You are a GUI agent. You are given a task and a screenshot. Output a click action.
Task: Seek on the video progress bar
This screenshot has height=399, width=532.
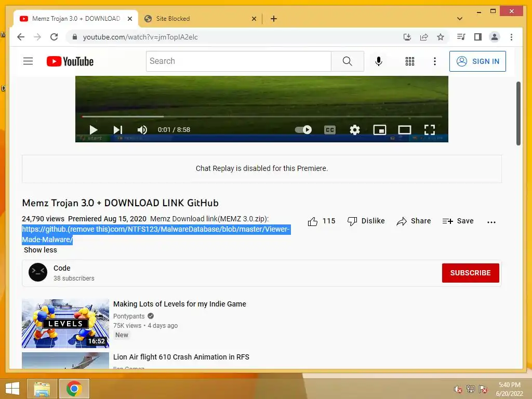click(x=262, y=116)
